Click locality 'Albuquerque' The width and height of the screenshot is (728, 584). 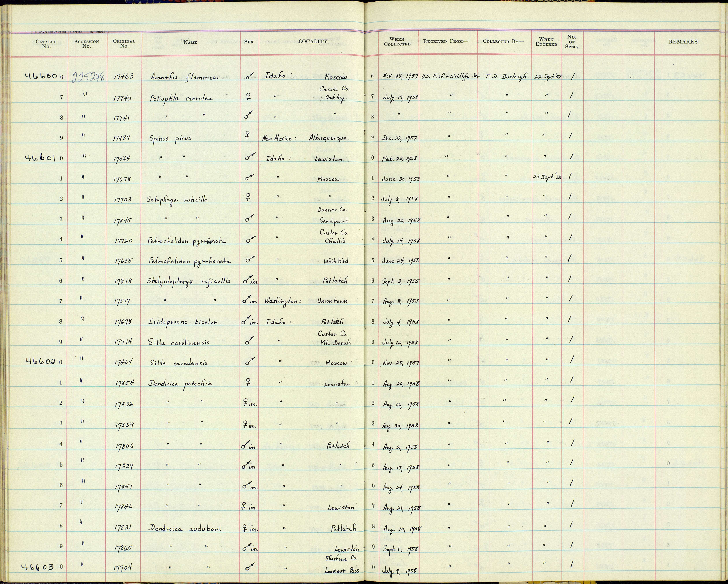click(327, 138)
